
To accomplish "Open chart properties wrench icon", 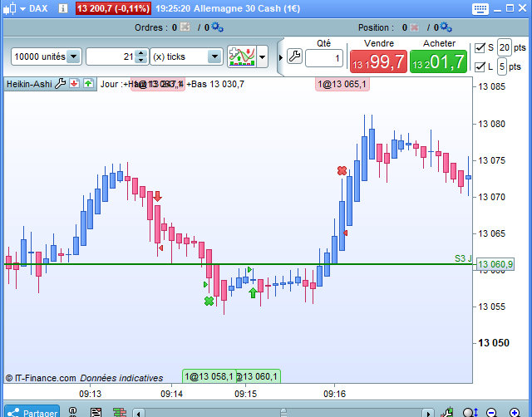I will 448,412.
